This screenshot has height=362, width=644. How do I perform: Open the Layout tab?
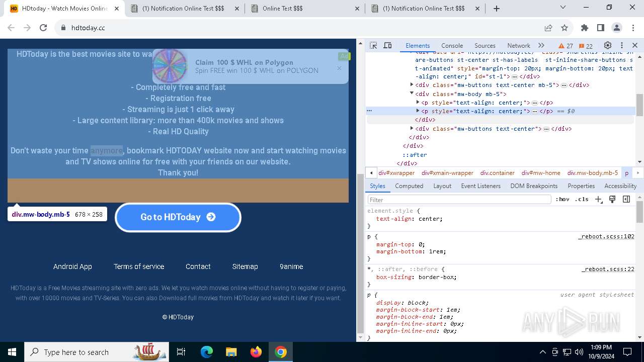click(442, 186)
